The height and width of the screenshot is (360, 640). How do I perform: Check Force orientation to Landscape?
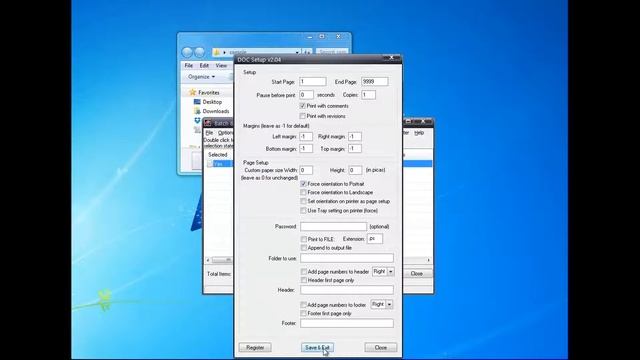pos(303,192)
